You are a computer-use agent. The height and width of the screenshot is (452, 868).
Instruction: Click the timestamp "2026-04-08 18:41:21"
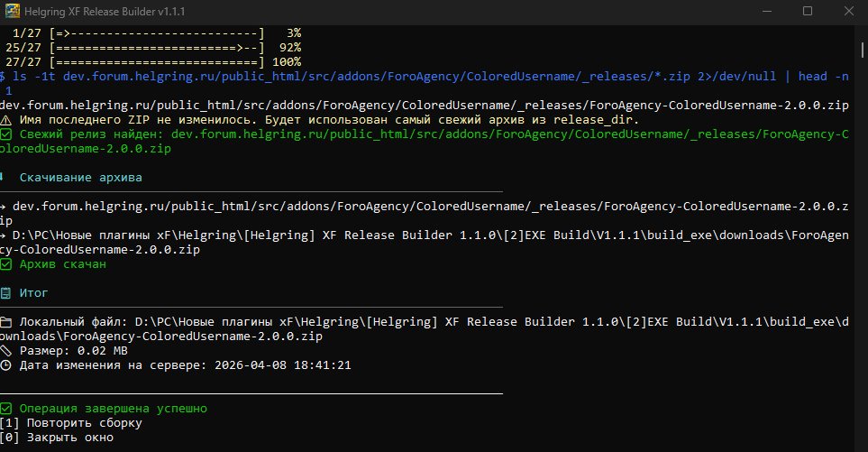283,365
